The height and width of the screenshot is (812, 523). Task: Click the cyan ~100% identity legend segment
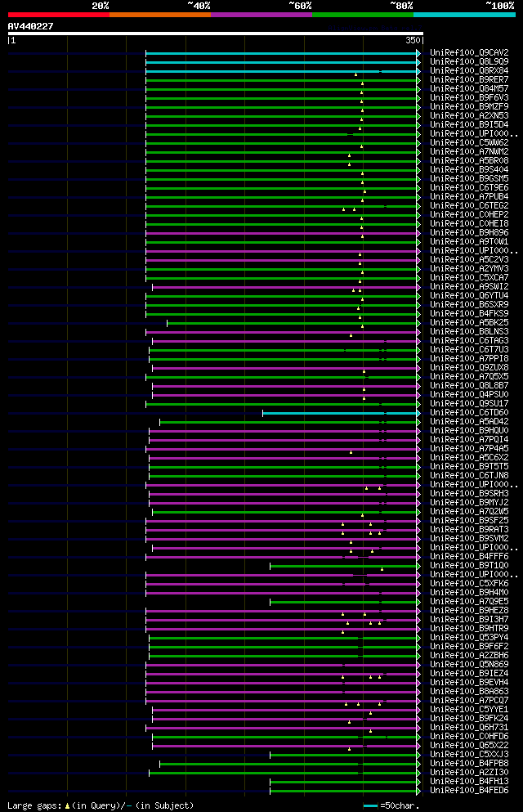(x=464, y=15)
